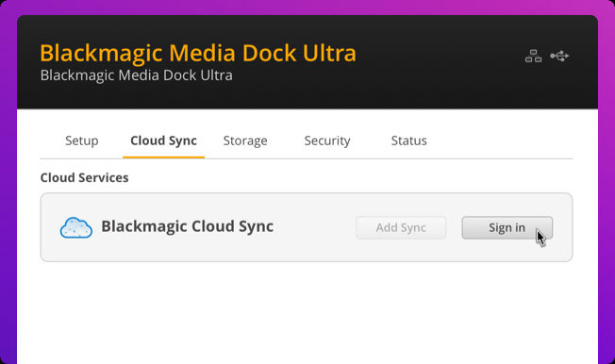The height and width of the screenshot is (364, 615).
Task: Click the Cloud Services heading
Action: [x=84, y=177]
